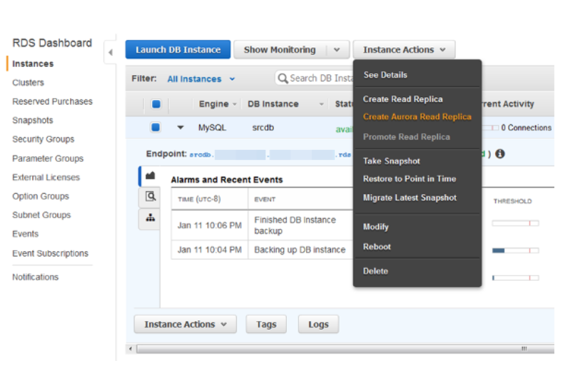Open Notifications in the sidebar
Viewport: 566px width, 392px height.
[x=35, y=277]
